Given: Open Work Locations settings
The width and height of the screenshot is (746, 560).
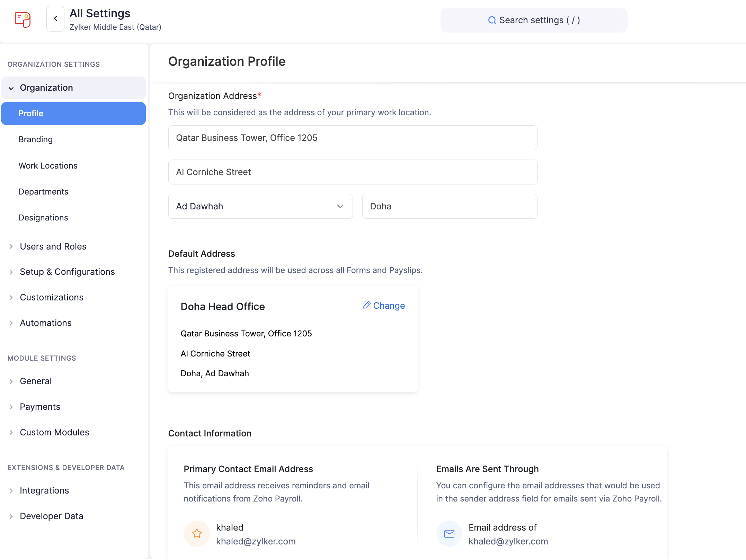Looking at the screenshot, I should click(48, 165).
